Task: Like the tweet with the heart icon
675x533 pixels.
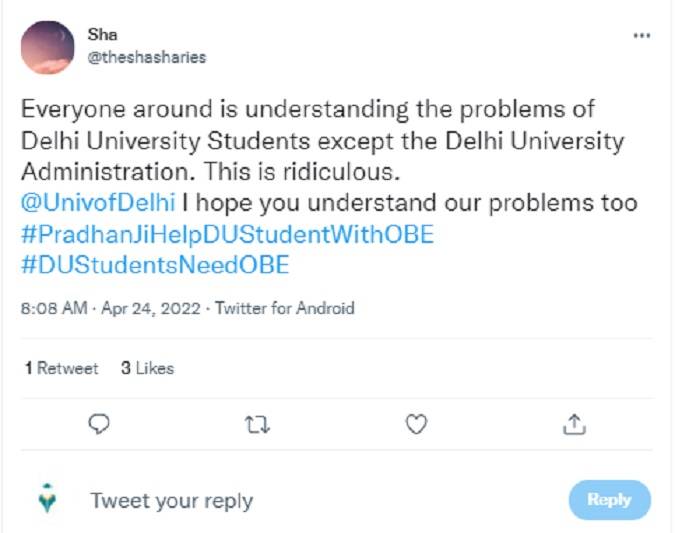Action: 416,425
